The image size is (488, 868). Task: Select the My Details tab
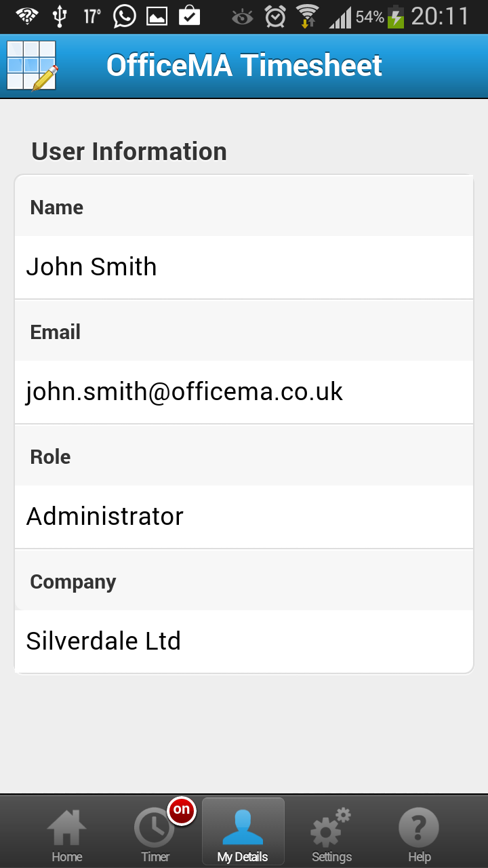point(243,831)
